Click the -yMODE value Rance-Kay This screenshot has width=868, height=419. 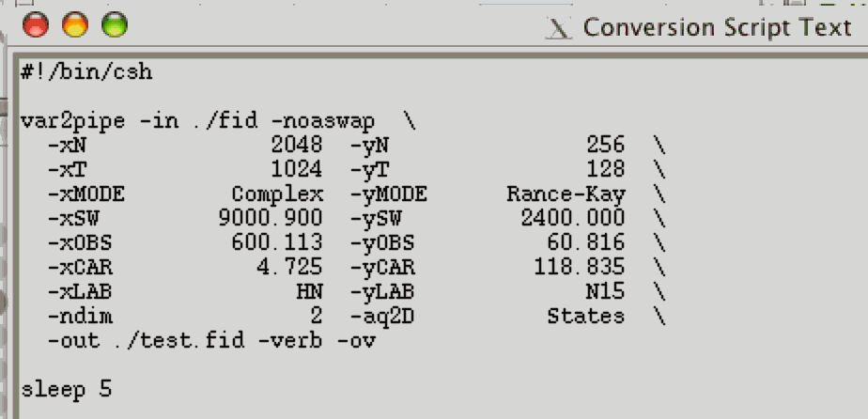[566, 194]
